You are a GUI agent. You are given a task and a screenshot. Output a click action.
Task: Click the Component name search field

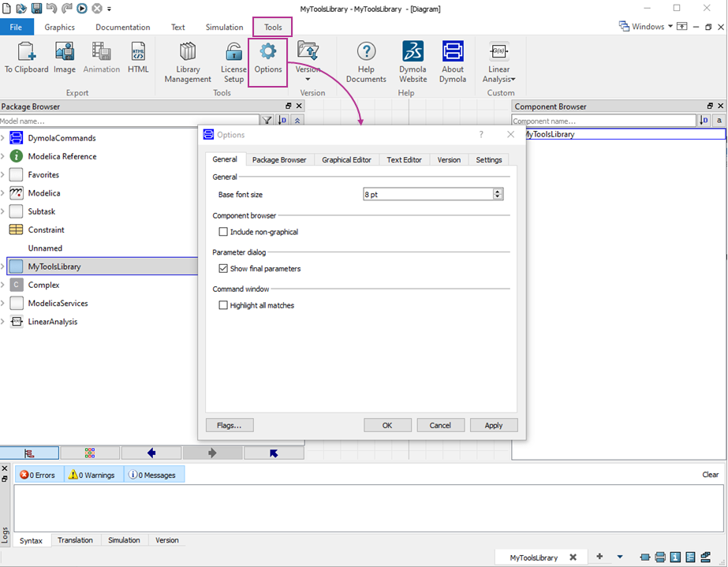pyautogui.click(x=603, y=121)
